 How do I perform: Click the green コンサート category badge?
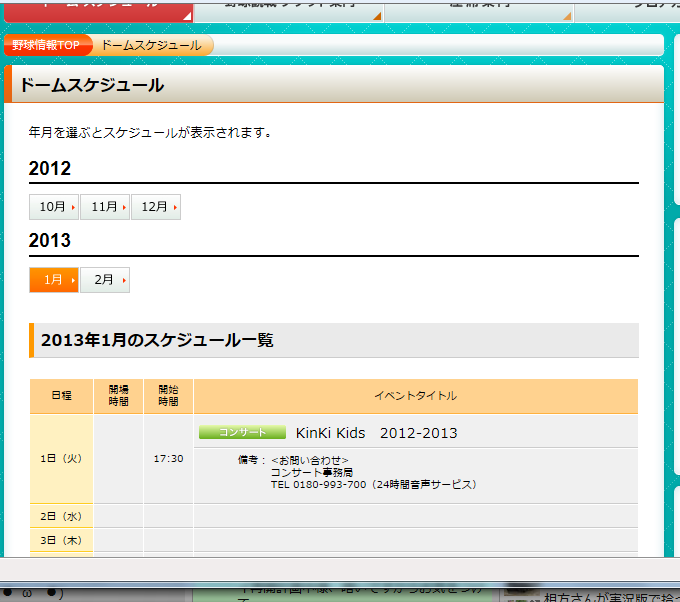pyautogui.click(x=242, y=432)
